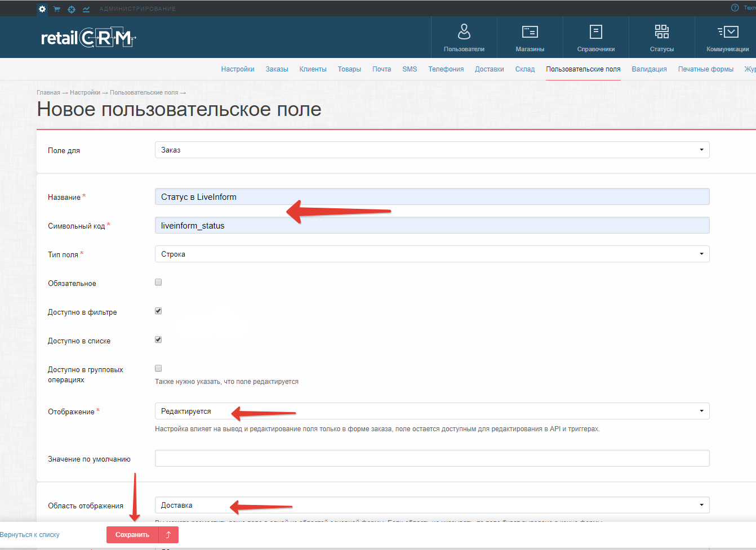The width and height of the screenshot is (756, 550).
Task: Go to Настройки breadcrumb link
Action: coord(85,92)
